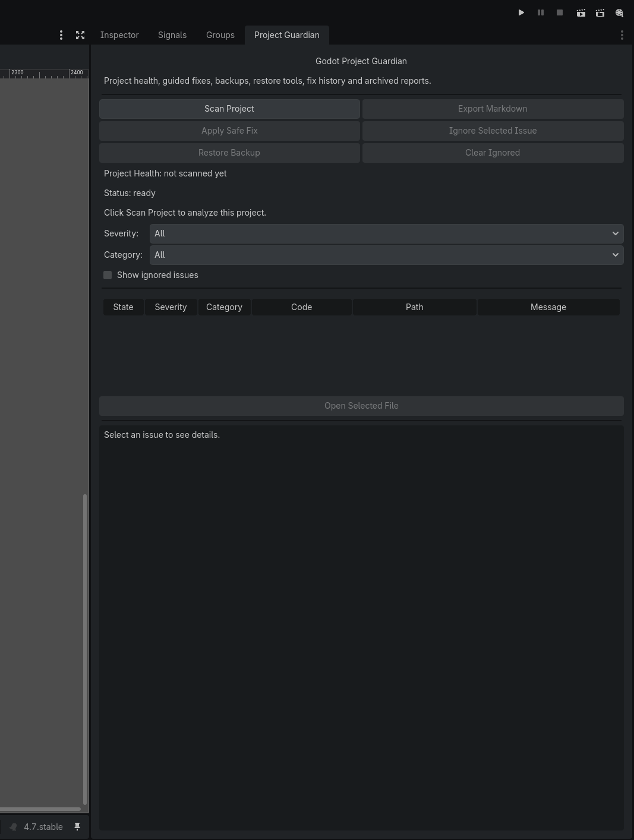Click the 'Godot Project Guardian' title text
Image resolution: width=634 pixels, height=840 pixels.
pos(361,61)
